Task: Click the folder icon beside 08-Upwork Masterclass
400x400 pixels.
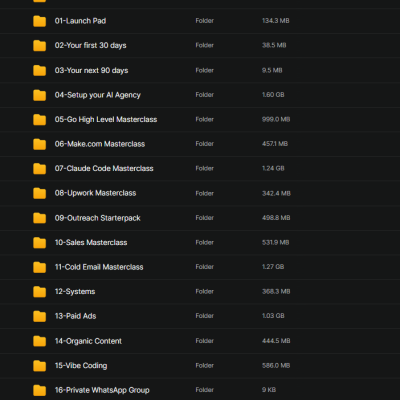Action: 39,193
